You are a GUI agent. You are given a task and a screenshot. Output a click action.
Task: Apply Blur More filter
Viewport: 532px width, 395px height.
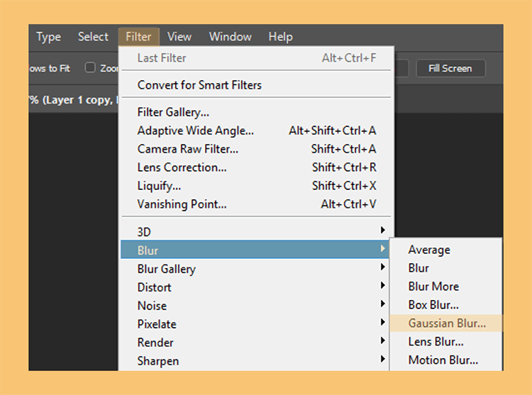click(446, 286)
